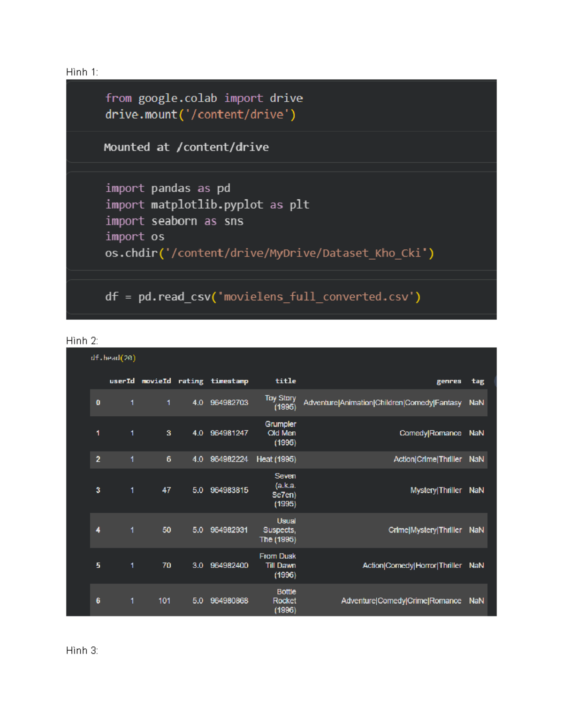The height and width of the screenshot is (728, 563).
Task: Click timestamp value 964981247
Action: 229,433
